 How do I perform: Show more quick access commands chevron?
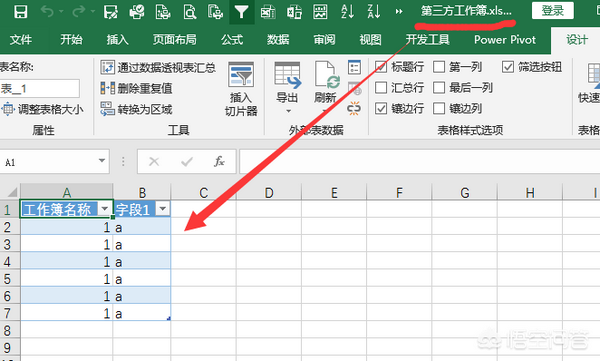(x=399, y=11)
